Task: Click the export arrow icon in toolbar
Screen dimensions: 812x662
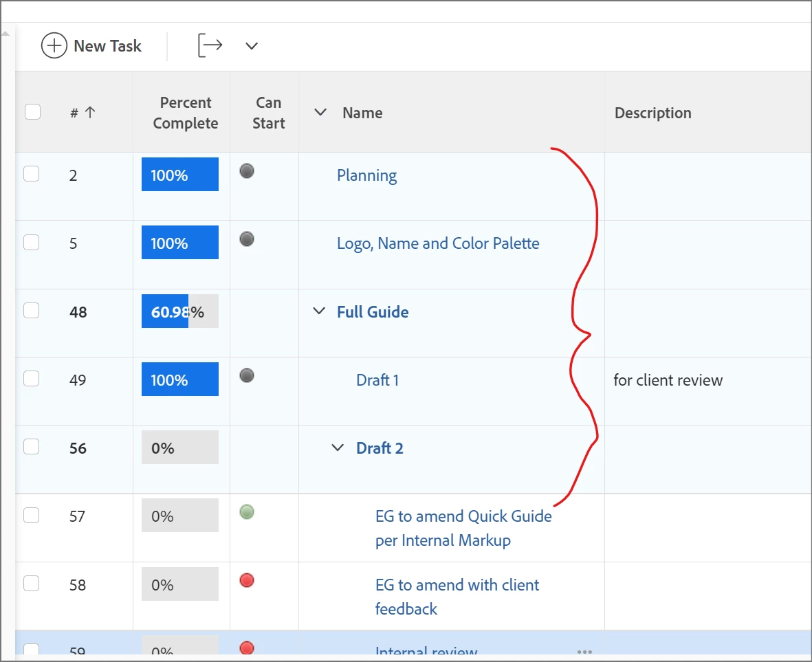Action: [210, 45]
